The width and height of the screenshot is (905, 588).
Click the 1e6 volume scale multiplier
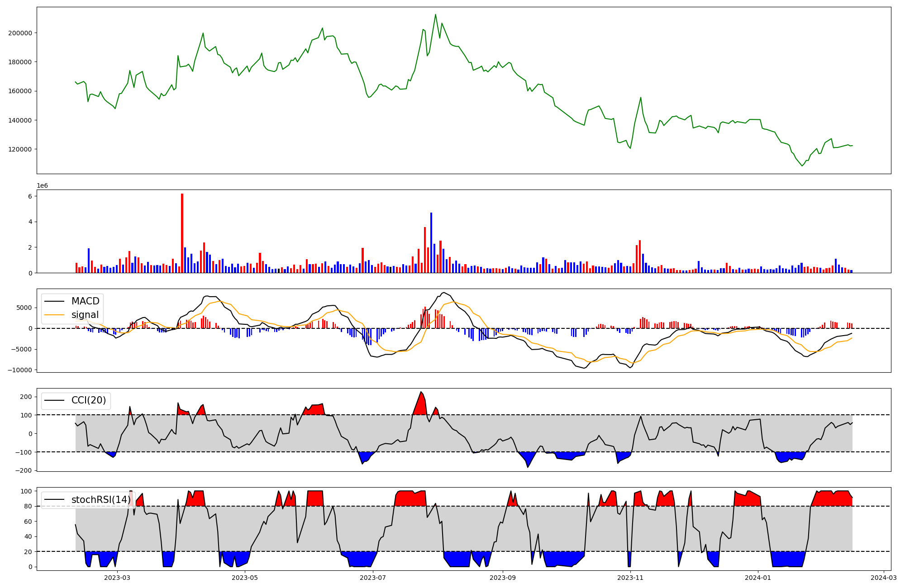click(x=43, y=186)
